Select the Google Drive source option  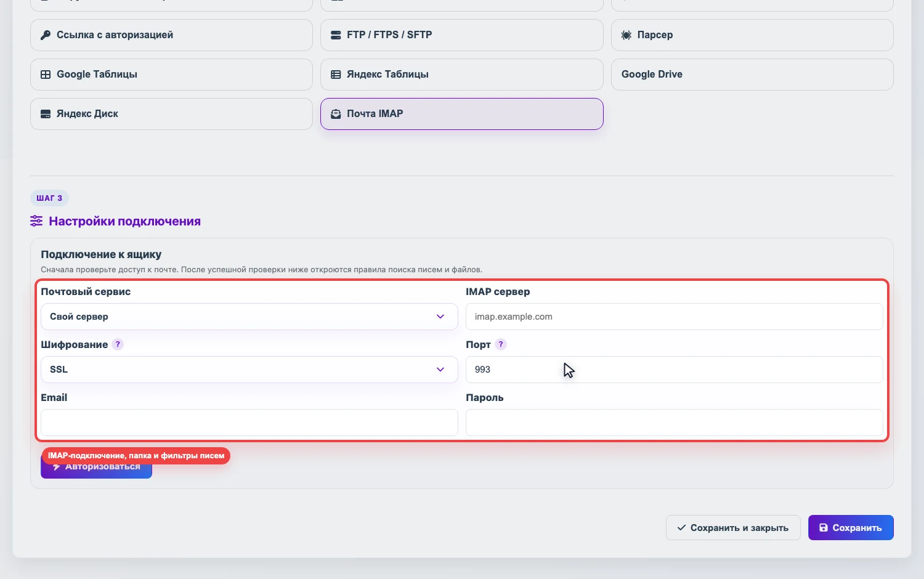(752, 75)
